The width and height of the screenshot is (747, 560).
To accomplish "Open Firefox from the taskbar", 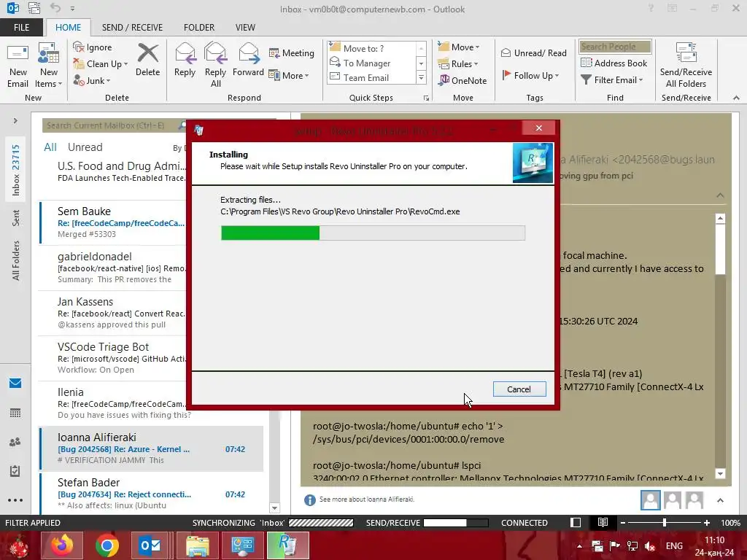I will pos(62,545).
